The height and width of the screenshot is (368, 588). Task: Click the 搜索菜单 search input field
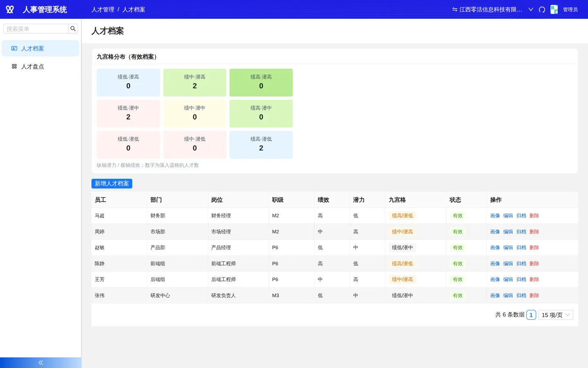point(36,29)
